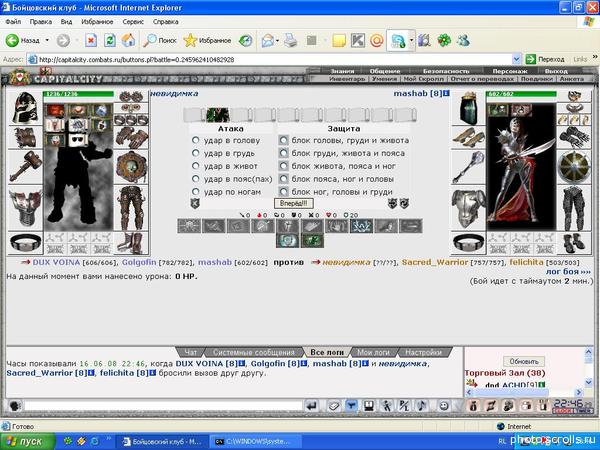Open the "лог боя" link

(568, 271)
